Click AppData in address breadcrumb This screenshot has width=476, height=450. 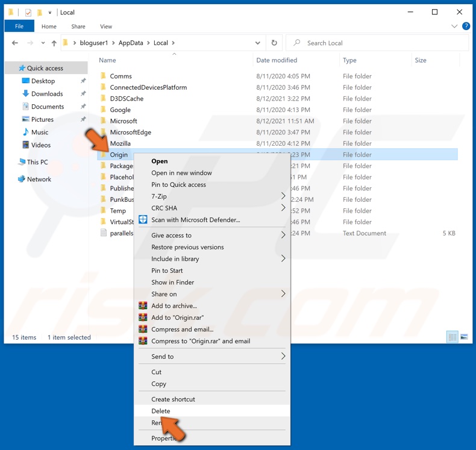[131, 43]
